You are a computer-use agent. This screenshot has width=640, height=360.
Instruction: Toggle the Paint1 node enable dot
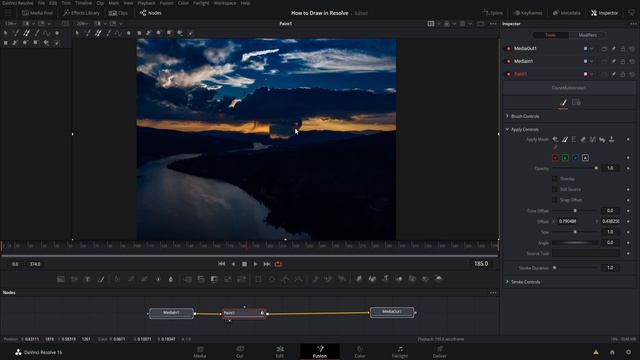coord(508,74)
